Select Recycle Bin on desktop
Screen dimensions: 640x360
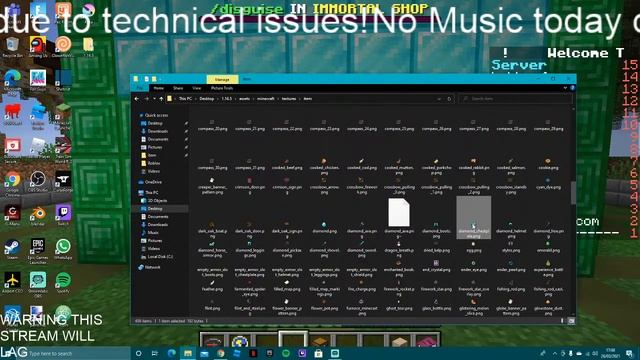pyautogui.click(x=12, y=47)
